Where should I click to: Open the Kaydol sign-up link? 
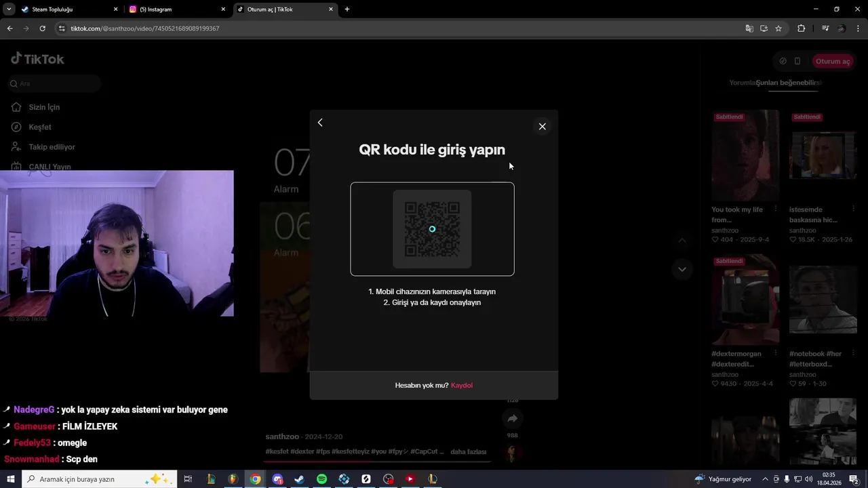pyautogui.click(x=462, y=385)
